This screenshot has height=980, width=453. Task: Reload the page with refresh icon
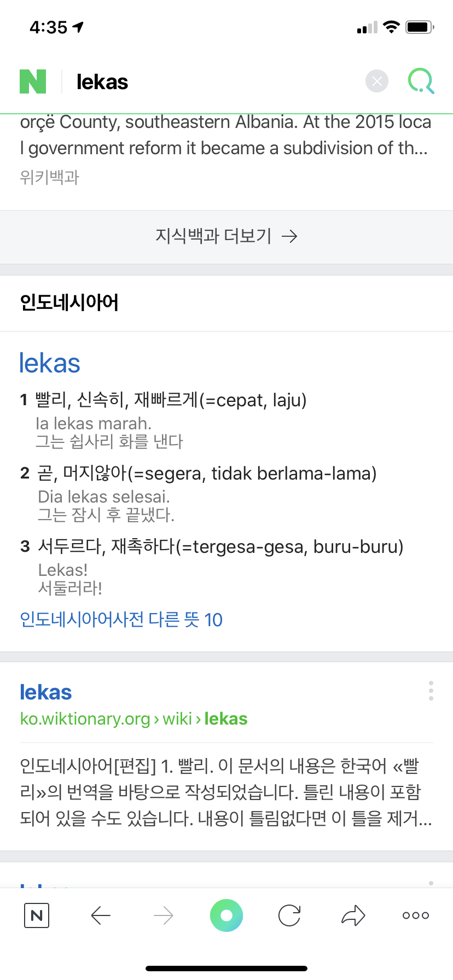tap(289, 915)
